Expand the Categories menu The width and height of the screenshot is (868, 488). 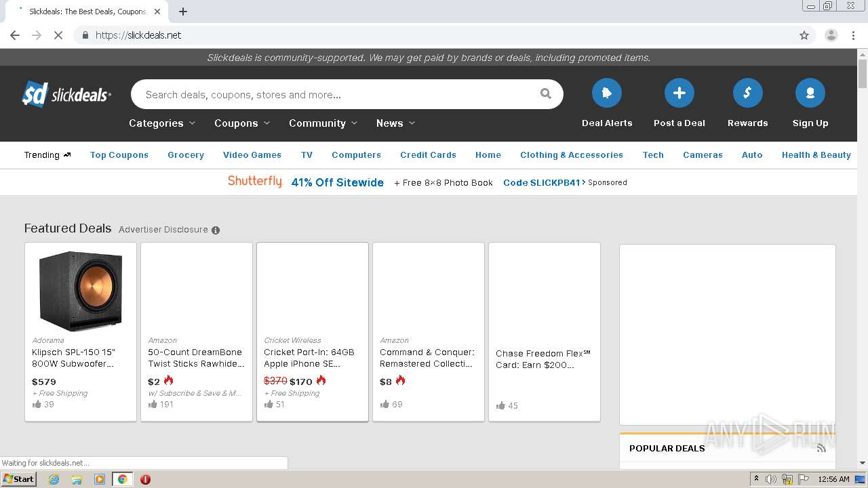pos(162,123)
